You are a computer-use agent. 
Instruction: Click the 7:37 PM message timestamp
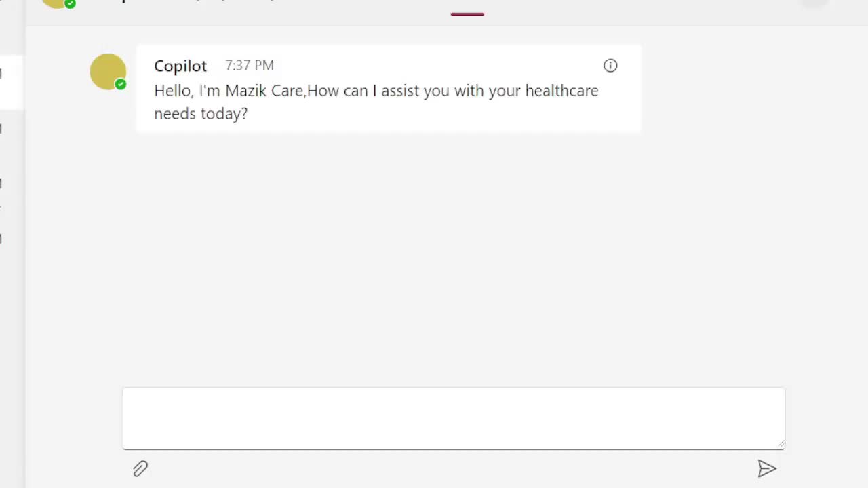pos(250,66)
